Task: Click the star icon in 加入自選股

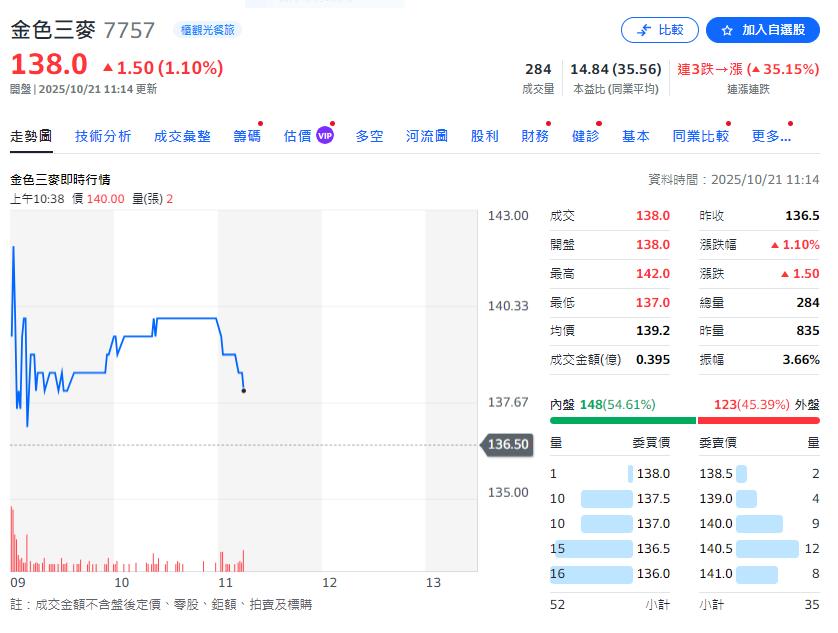Action: pos(727,30)
